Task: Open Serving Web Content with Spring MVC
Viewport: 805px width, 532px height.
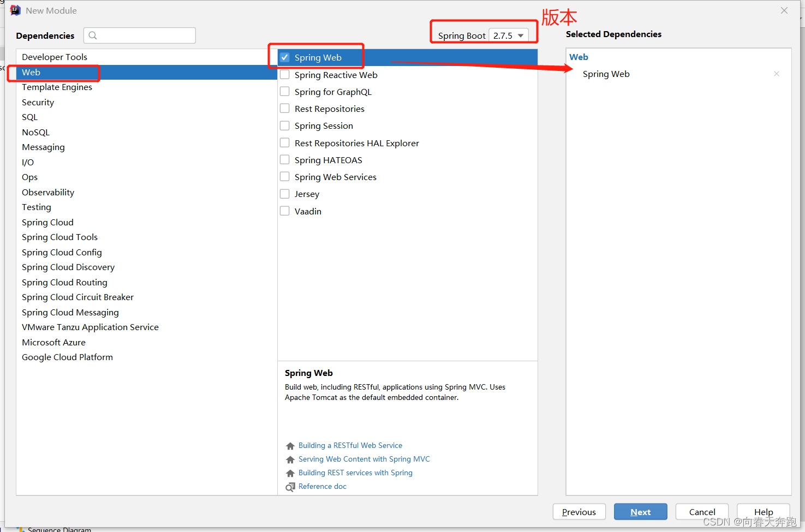Action: (364, 459)
